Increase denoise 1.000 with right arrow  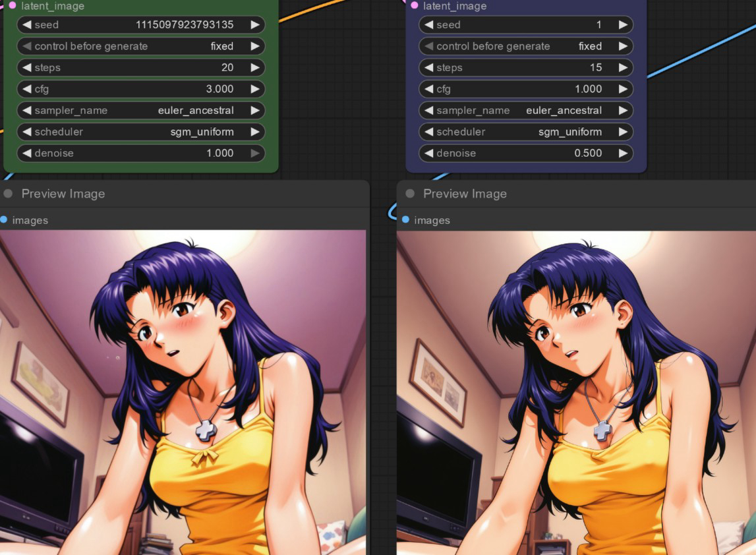pyautogui.click(x=255, y=153)
